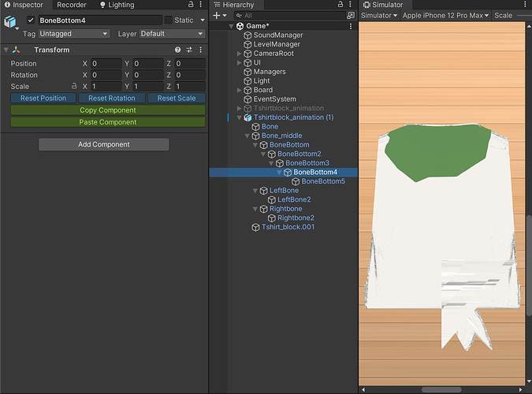
Task: Select the LevelManager object icon
Action: click(x=247, y=44)
